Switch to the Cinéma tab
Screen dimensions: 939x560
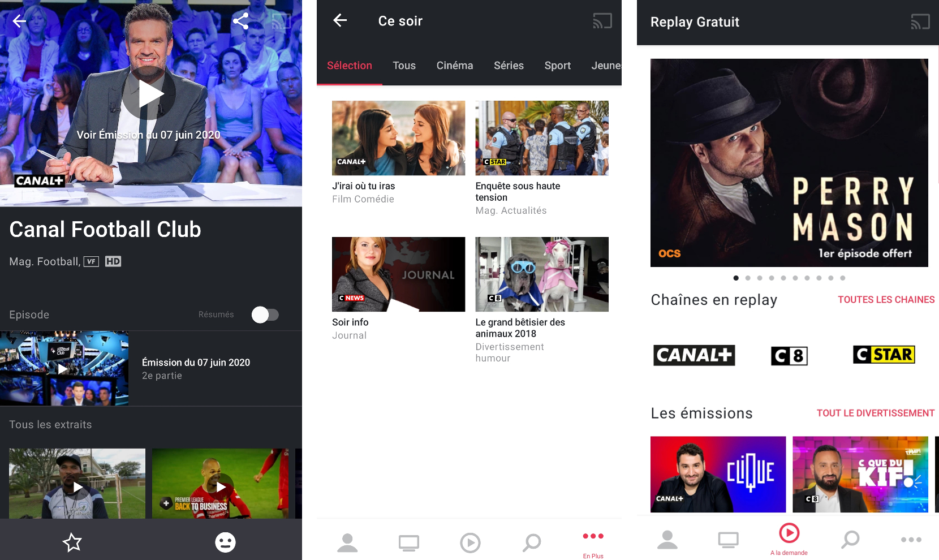[455, 66]
